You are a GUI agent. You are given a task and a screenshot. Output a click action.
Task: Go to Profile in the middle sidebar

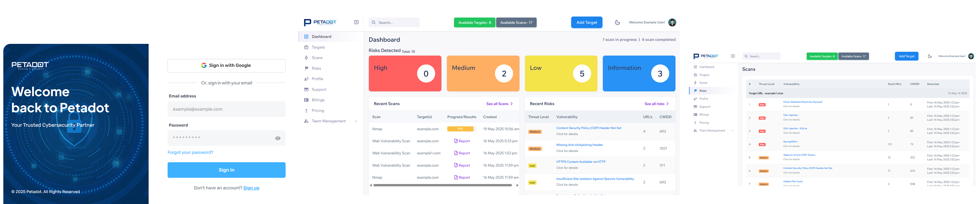pyautogui.click(x=317, y=79)
